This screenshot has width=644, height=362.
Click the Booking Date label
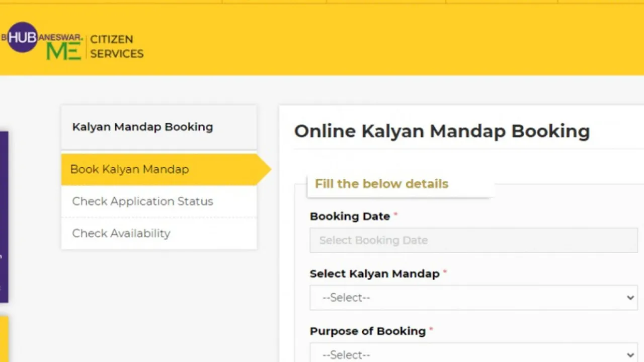[350, 216]
